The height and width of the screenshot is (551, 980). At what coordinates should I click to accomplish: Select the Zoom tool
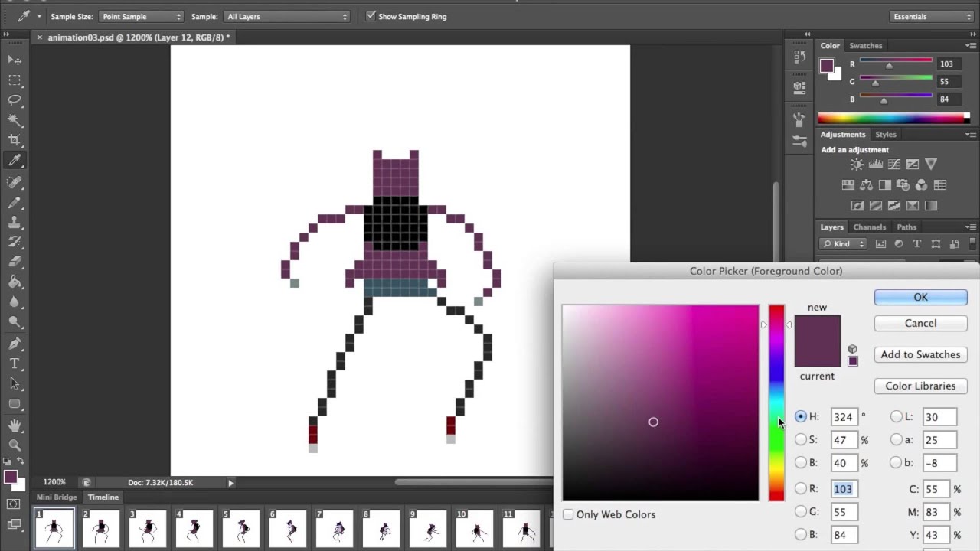click(x=15, y=445)
